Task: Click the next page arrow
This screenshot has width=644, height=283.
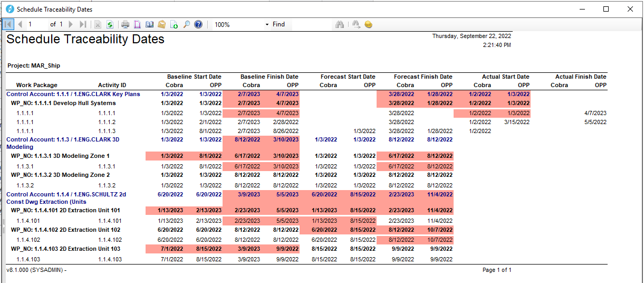Action: [71, 24]
